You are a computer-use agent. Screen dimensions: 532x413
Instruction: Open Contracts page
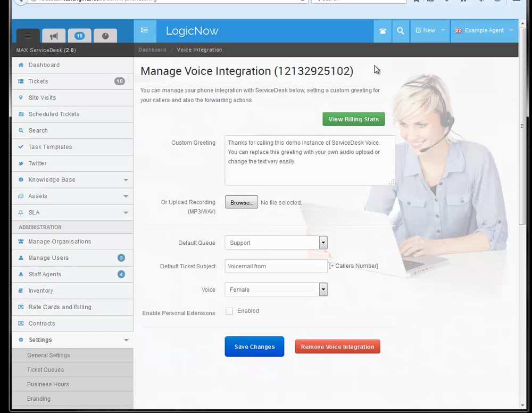click(72, 324)
